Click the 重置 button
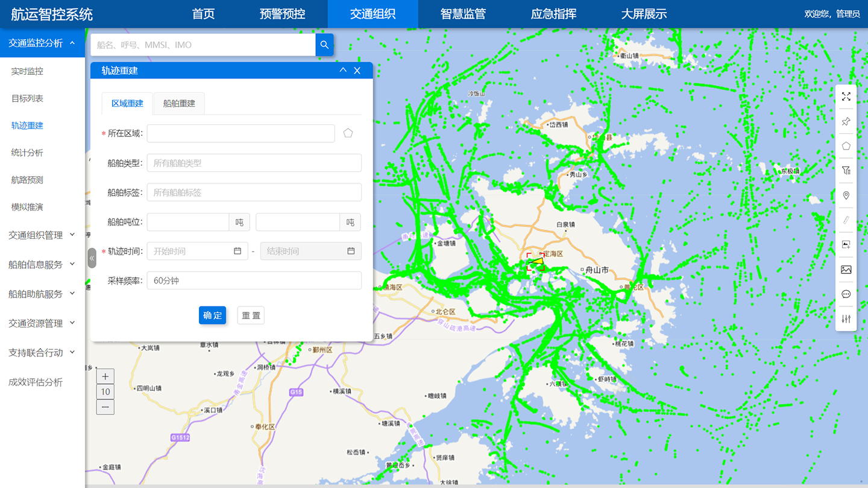 [x=251, y=315]
